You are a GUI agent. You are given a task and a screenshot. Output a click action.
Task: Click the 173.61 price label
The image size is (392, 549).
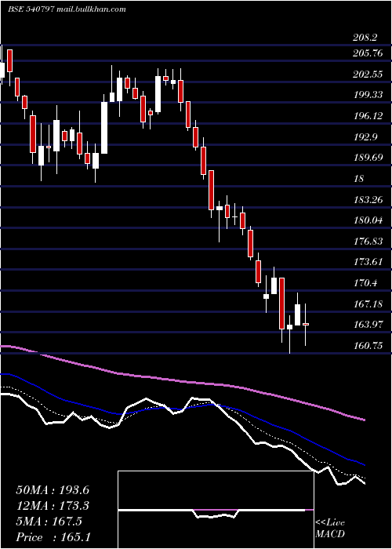pyautogui.click(x=368, y=262)
